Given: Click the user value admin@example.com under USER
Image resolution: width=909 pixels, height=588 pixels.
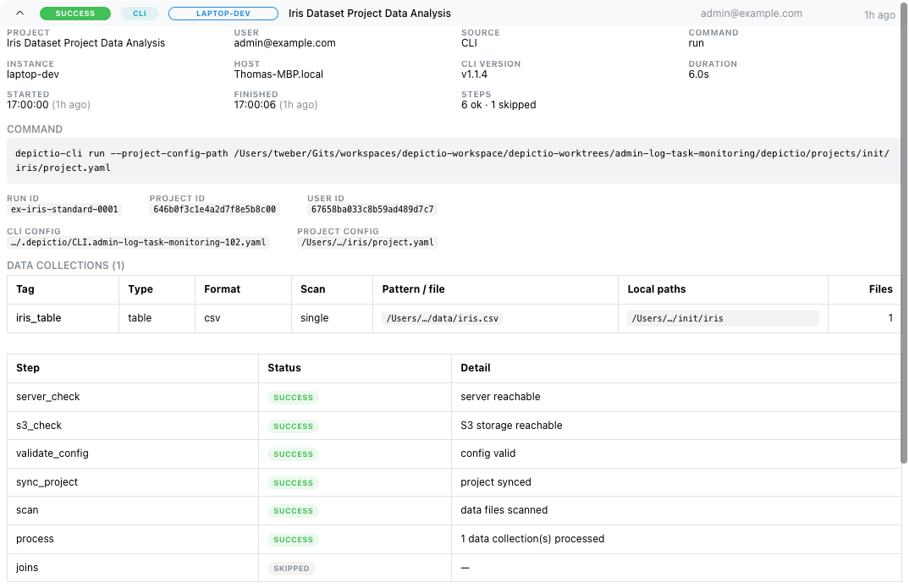Looking at the screenshot, I should point(284,43).
